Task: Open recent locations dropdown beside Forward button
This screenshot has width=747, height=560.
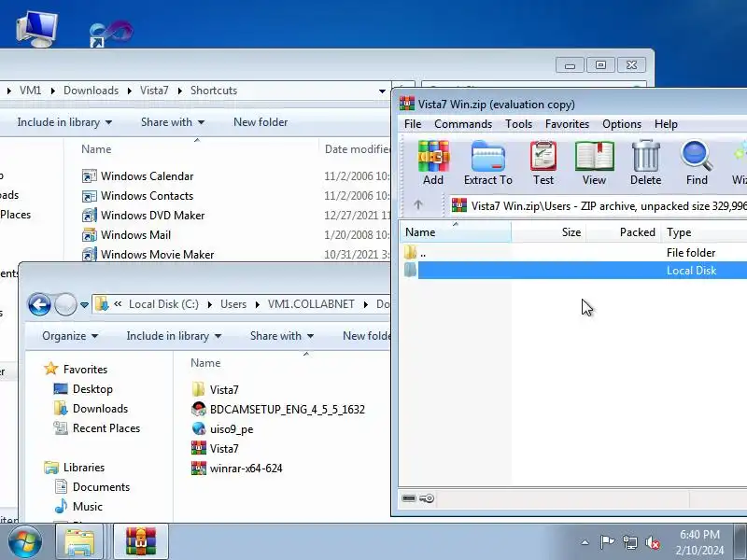Action: click(x=84, y=305)
